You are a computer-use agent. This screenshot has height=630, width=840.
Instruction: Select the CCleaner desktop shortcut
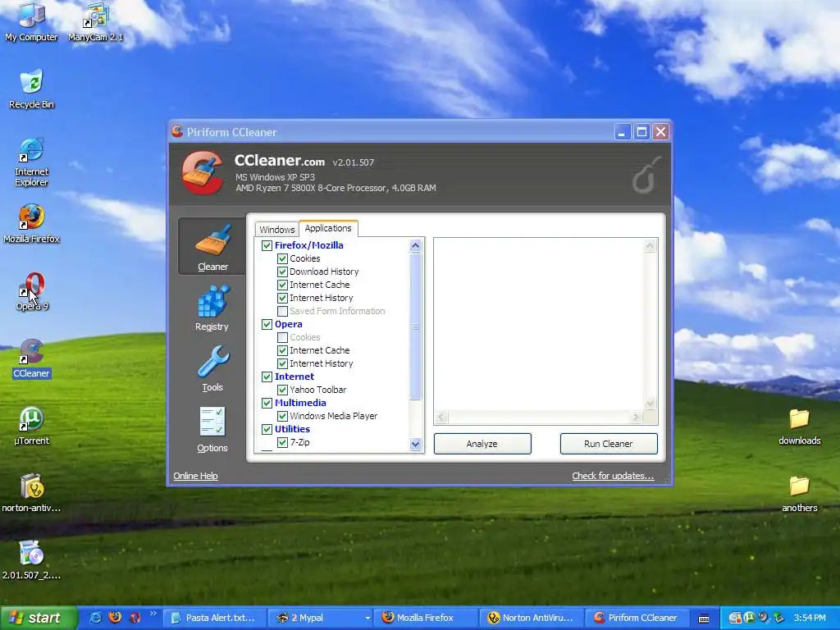31,359
